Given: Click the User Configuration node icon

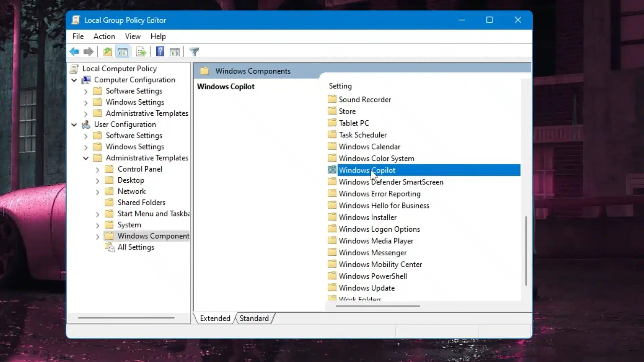Looking at the screenshot, I should point(86,124).
